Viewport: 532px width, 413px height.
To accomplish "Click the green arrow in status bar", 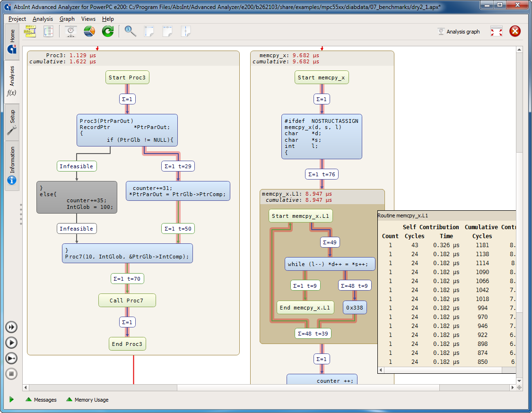I will click(11, 400).
